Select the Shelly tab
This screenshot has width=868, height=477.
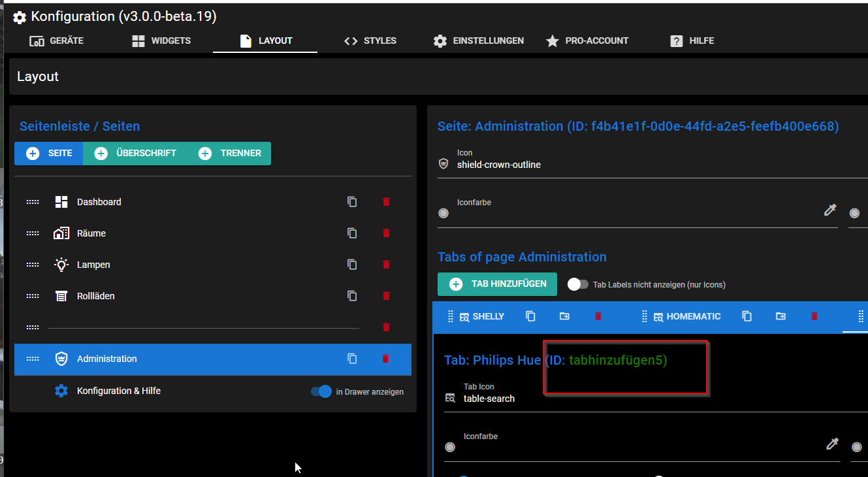click(482, 316)
